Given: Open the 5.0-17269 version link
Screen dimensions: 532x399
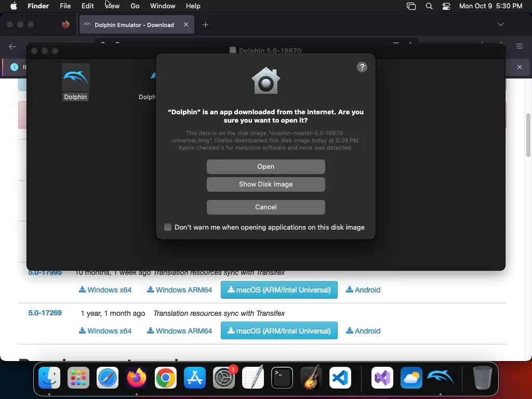Looking at the screenshot, I should coord(45,313).
